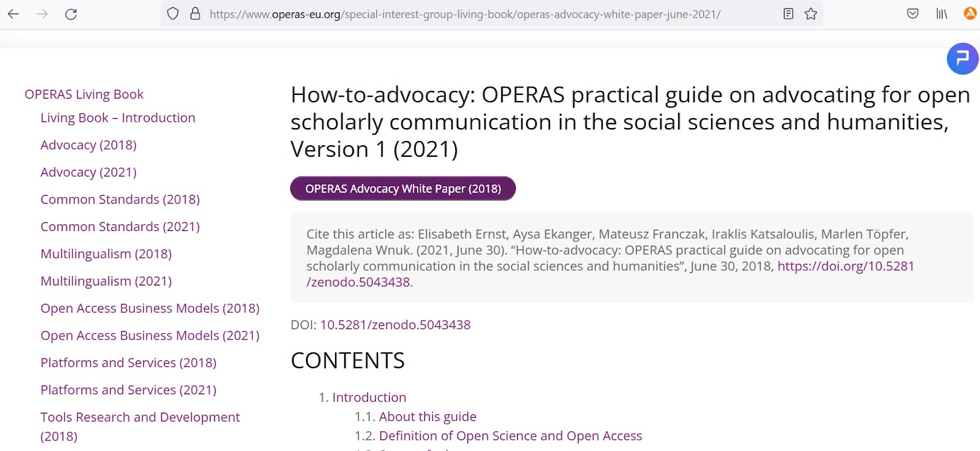Open Platforms and Services (2018)
This screenshot has height=451, width=980.
point(129,363)
